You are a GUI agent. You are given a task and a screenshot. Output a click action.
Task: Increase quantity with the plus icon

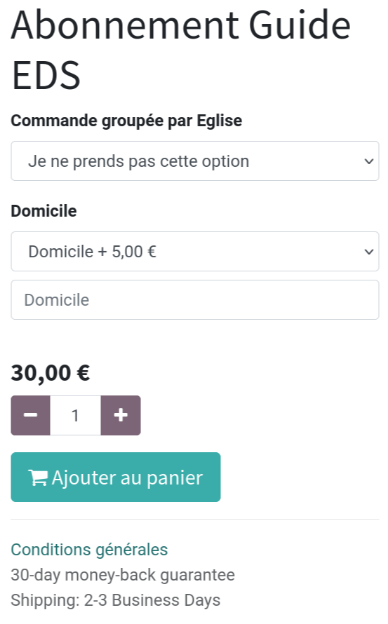click(121, 415)
